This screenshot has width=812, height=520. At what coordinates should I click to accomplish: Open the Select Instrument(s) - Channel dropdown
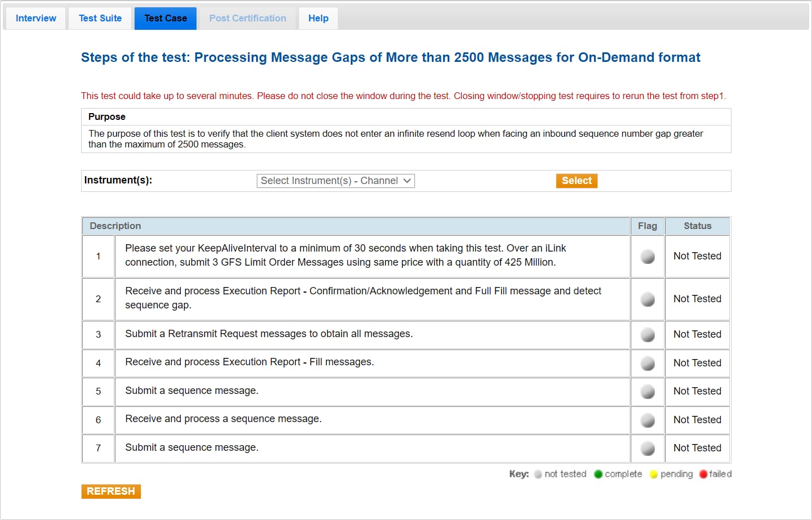pos(336,181)
